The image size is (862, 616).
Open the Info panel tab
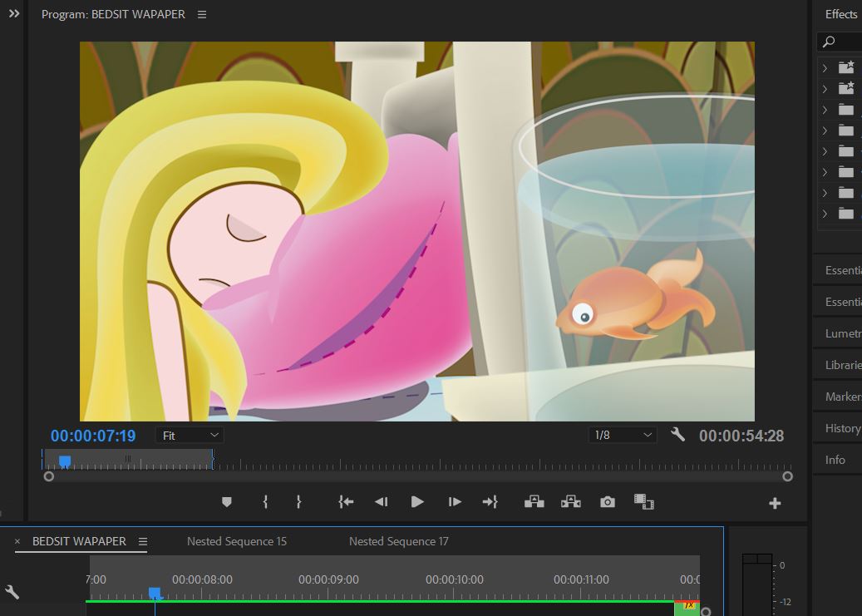pyautogui.click(x=837, y=460)
